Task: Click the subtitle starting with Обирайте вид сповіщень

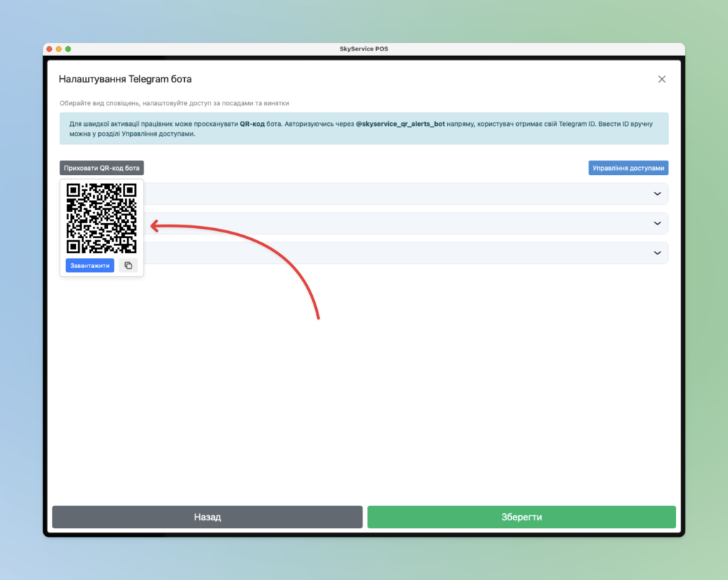Action: point(174,103)
